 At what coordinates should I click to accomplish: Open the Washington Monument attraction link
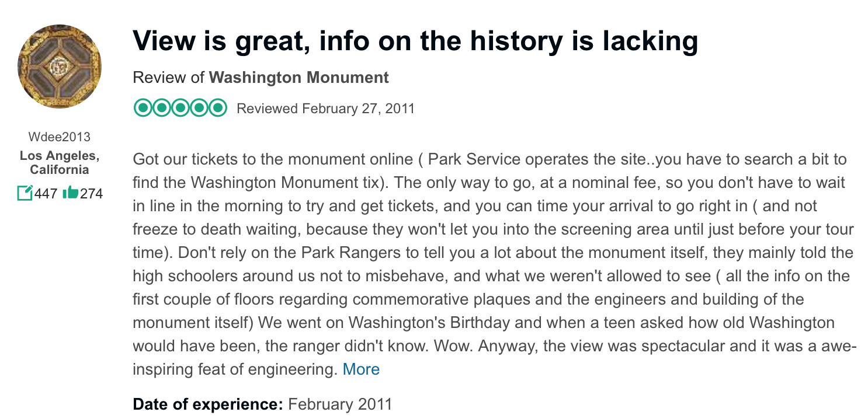click(298, 78)
